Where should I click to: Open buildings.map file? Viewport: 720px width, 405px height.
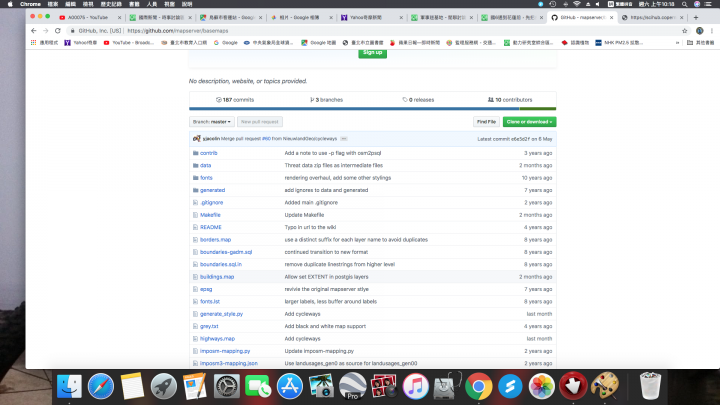[x=217, y=277]
